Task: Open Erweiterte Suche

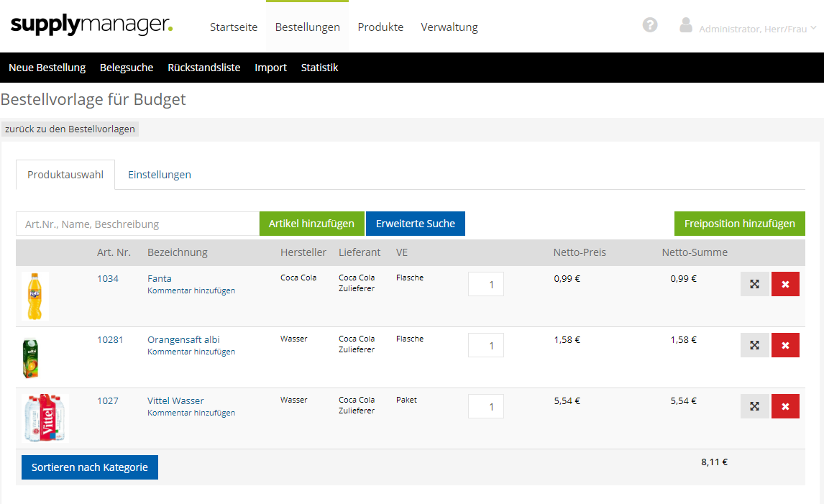Action: (415, 224)
